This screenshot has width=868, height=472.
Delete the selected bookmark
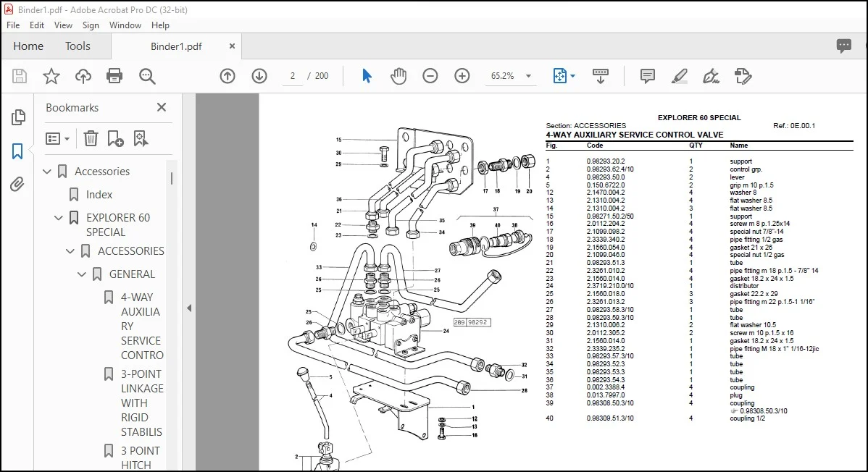point(91,138)
